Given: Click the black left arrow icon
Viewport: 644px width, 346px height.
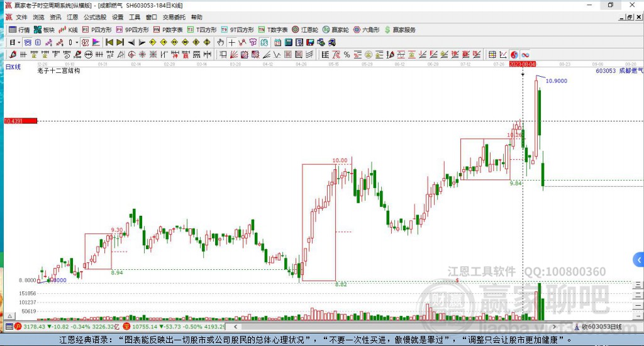Looking at the screenshot, I should 131,42.
